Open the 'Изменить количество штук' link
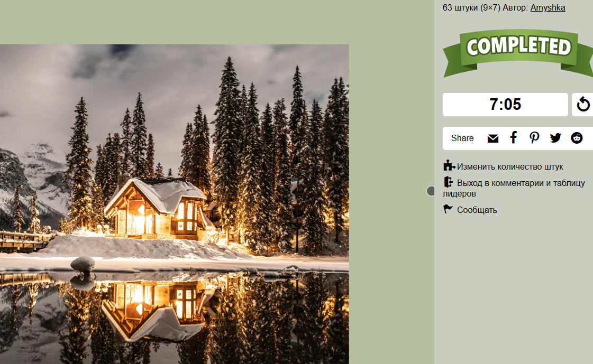Viewport: 593px width, 364px height. pos(510,166)
